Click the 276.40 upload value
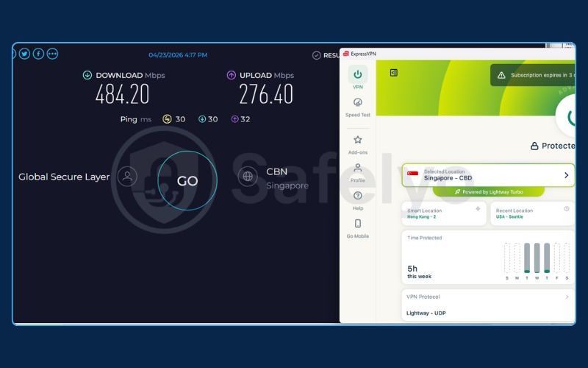 coord(266,94)
